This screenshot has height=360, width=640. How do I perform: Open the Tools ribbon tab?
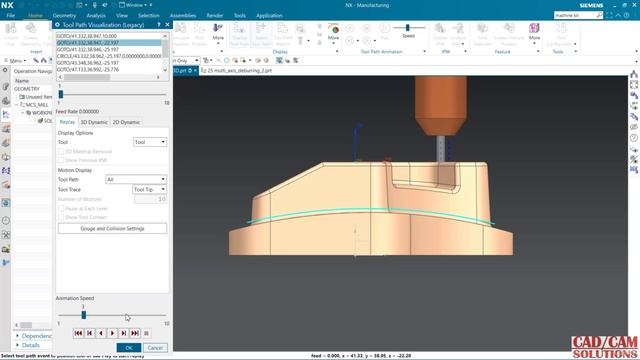[x=240, y=16]
